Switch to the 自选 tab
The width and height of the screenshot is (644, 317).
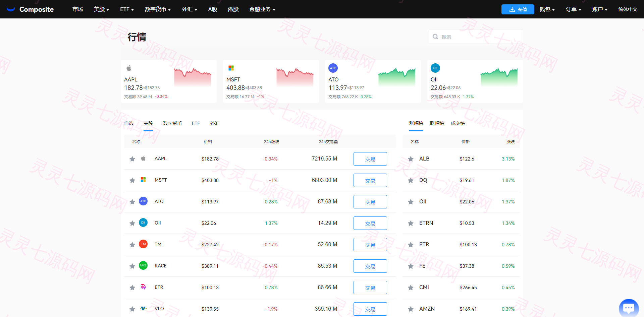tap(129, 123)
